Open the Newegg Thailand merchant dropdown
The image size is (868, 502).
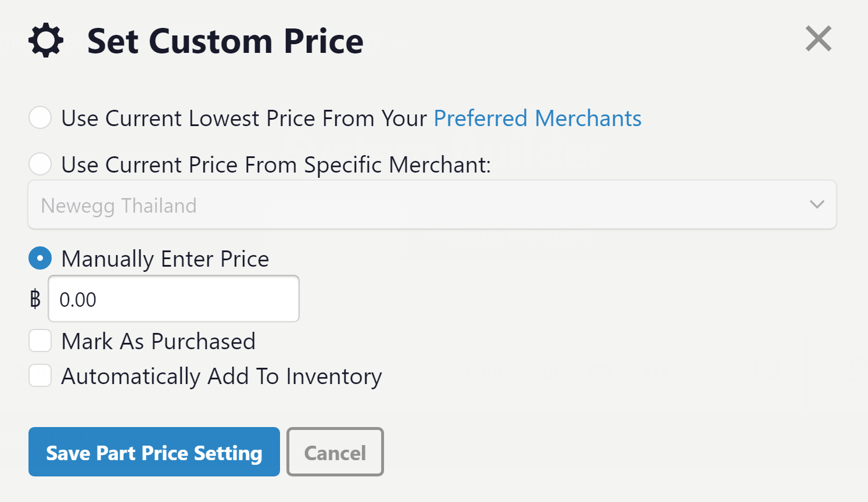[432, 205]
